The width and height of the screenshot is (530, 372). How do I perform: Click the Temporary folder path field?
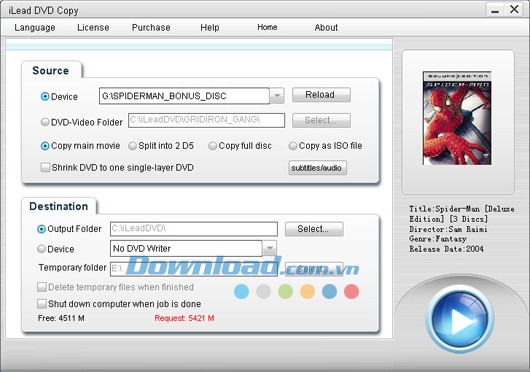(x=194, y=269)
